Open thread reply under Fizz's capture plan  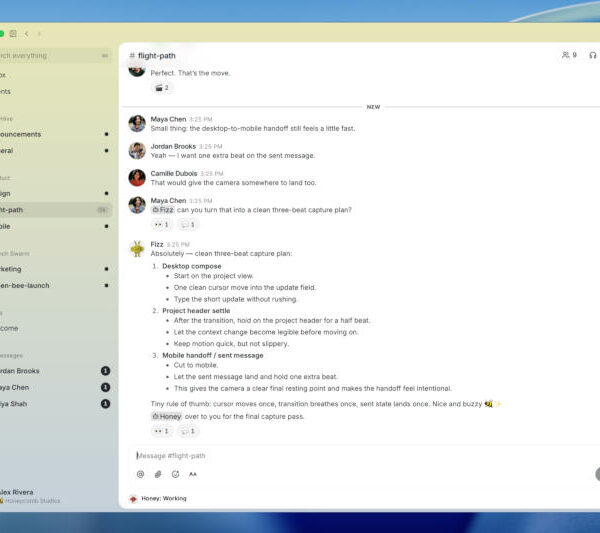coord(188,431)
